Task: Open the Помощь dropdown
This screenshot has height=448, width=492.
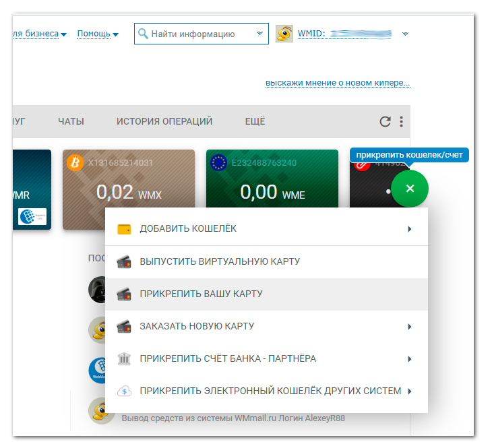Action: pos(98,34)
